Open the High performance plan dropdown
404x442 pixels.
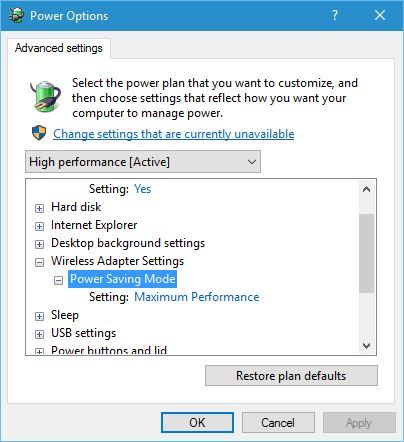click(x=143, y=162)
